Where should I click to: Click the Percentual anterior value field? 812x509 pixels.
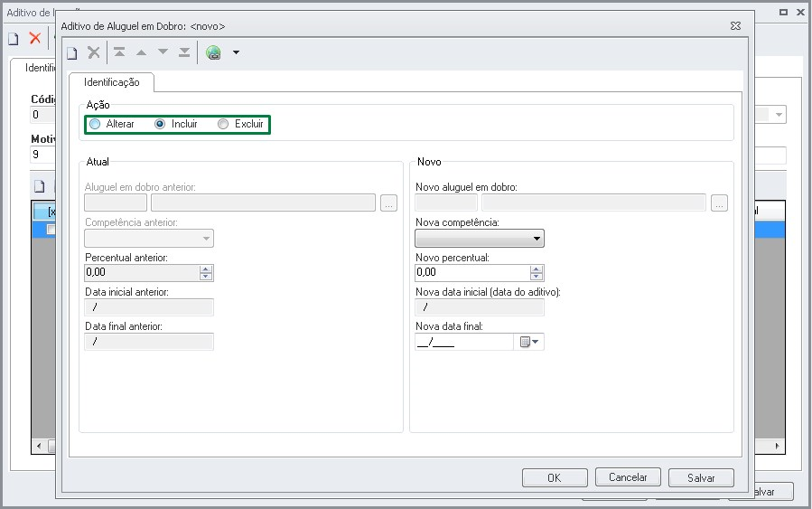click(142, 273)
